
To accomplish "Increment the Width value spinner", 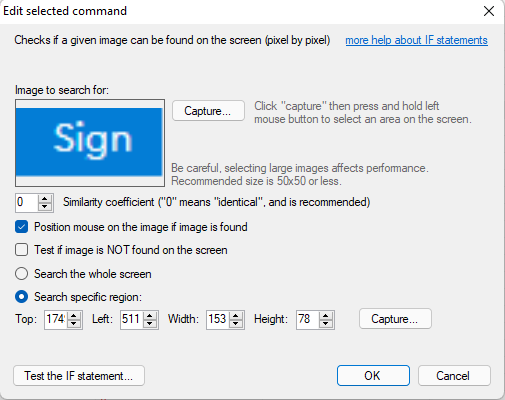I will pyautogui.click(x=236, y=315).
